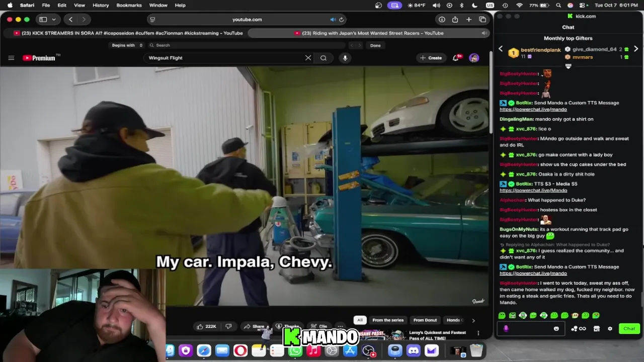
Task: Open the YouTube account avatar menu
Action: click(x=474, y=58)
